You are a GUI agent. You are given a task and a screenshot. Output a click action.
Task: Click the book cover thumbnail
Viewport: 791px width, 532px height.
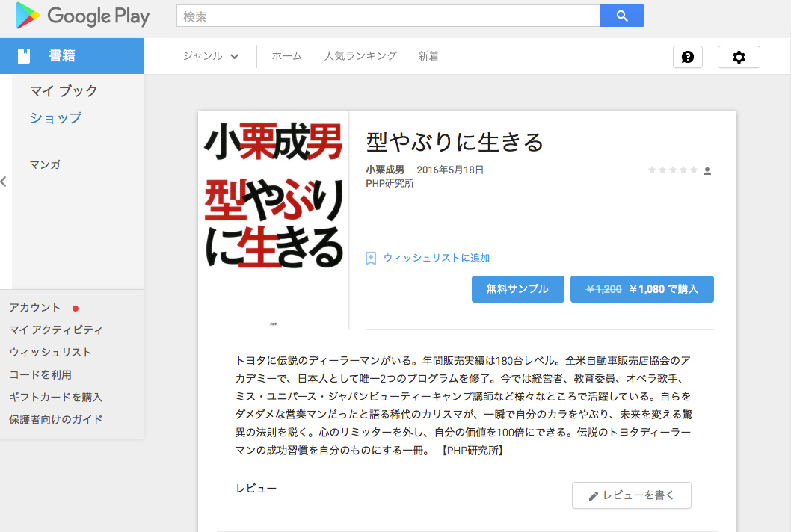[x=273, y=220]
